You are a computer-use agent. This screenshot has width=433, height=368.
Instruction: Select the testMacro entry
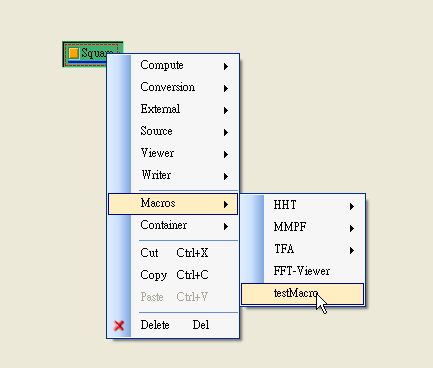tap(302, 294)
